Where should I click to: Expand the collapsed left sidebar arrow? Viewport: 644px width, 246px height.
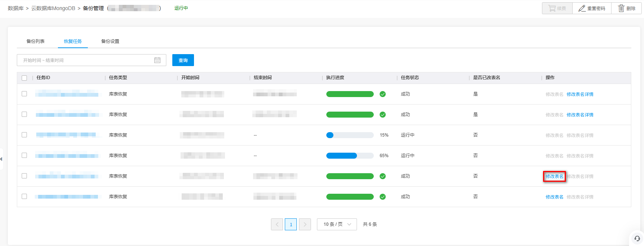tap(1, 159)
